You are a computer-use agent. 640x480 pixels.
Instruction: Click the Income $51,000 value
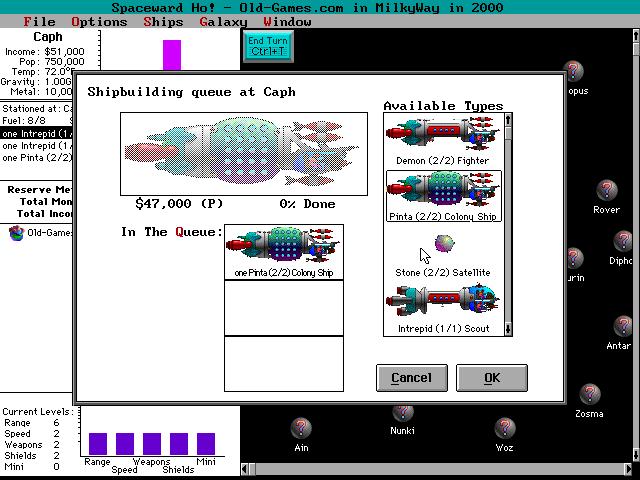click(x=64, y=52)
